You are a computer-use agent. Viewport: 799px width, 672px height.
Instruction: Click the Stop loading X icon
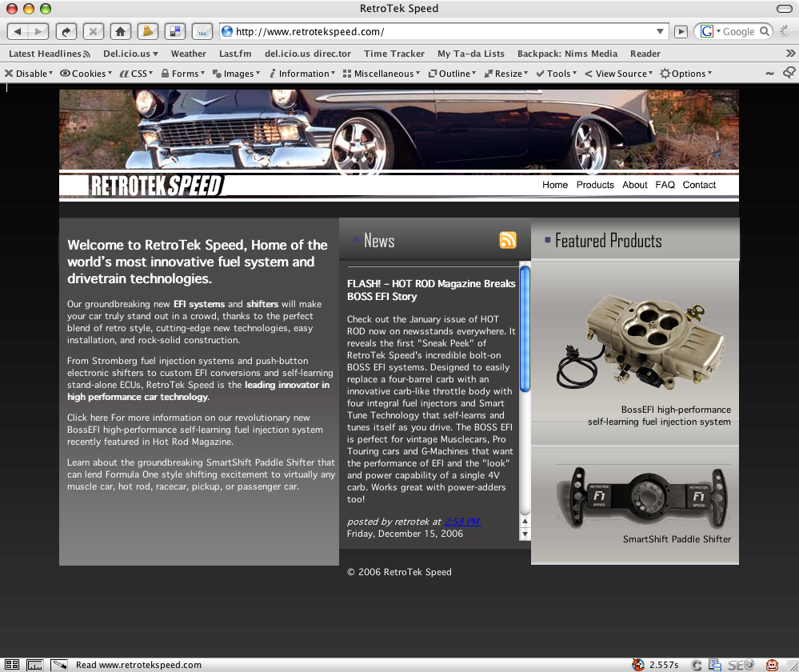click(94, 32)
